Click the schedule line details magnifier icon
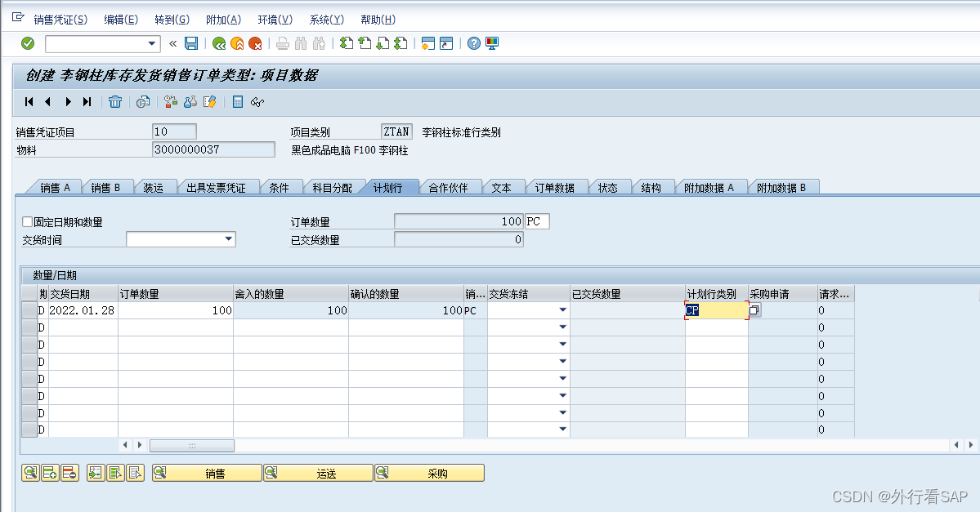The height and width of the screenshot is (512, 980). click(x=30, y=473)
